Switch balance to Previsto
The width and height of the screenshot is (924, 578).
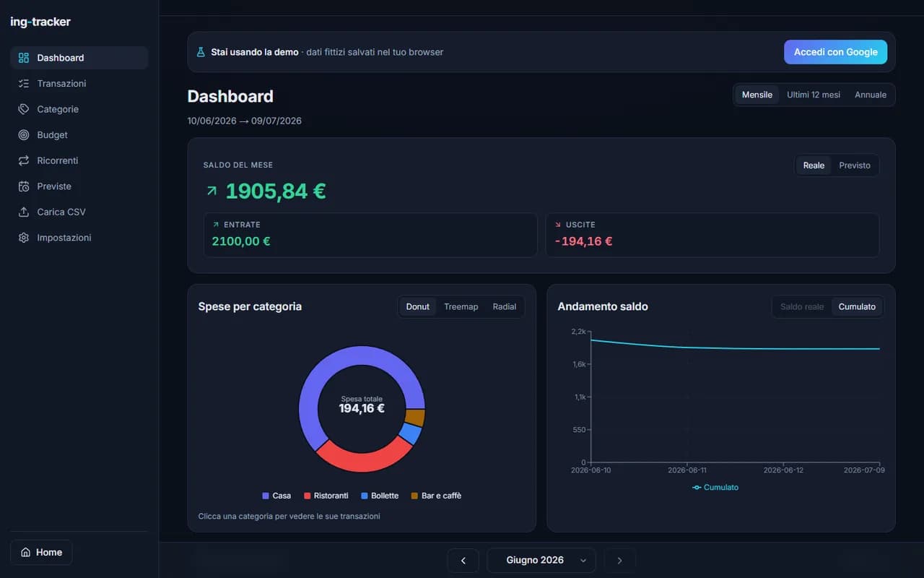point(855,165)
